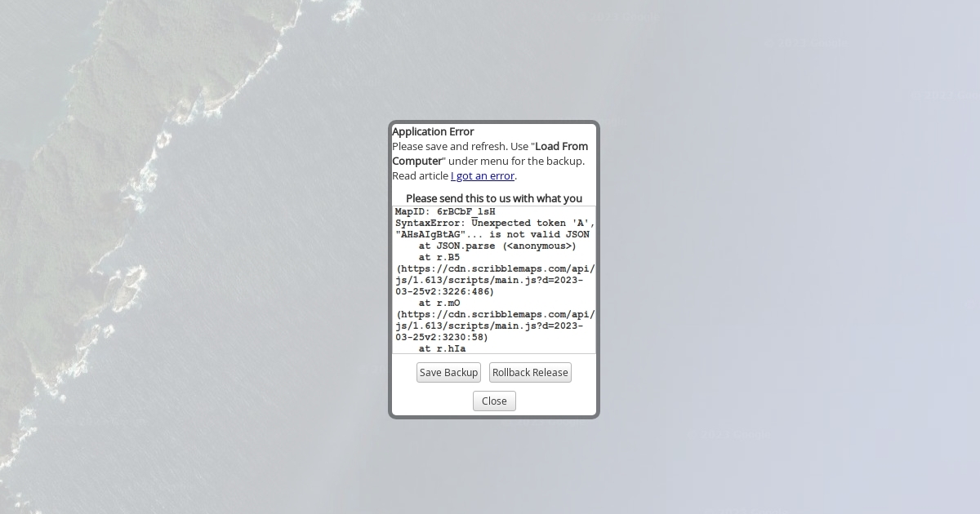Viewport: 980px width, 514px height.
Task: Click the Rollback Release button
Action: point(530,372)
